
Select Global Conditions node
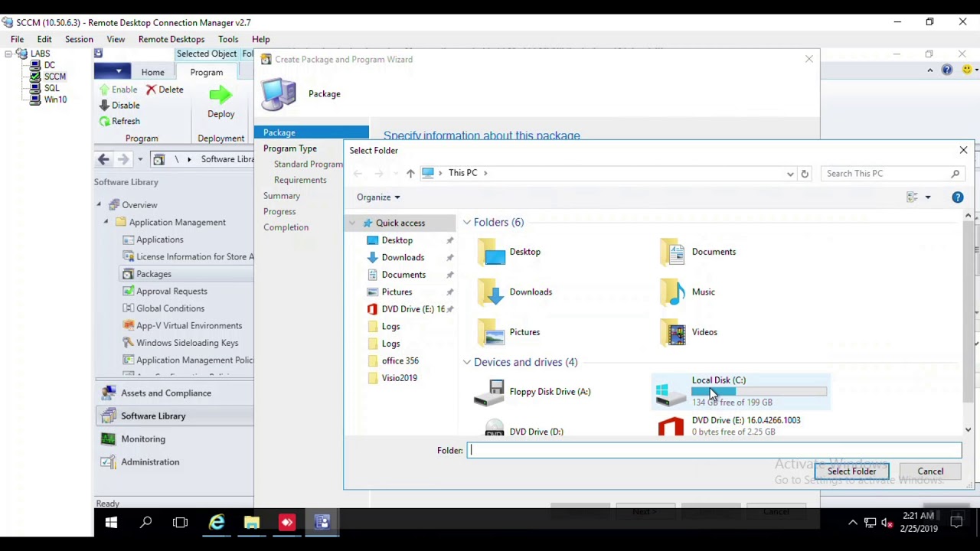point(170,308)
